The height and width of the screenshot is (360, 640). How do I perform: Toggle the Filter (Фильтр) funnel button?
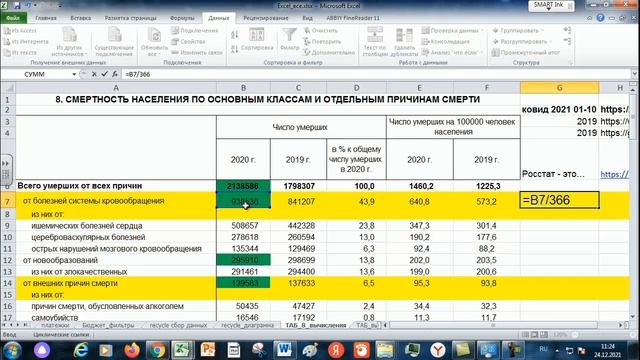(289, 40)
